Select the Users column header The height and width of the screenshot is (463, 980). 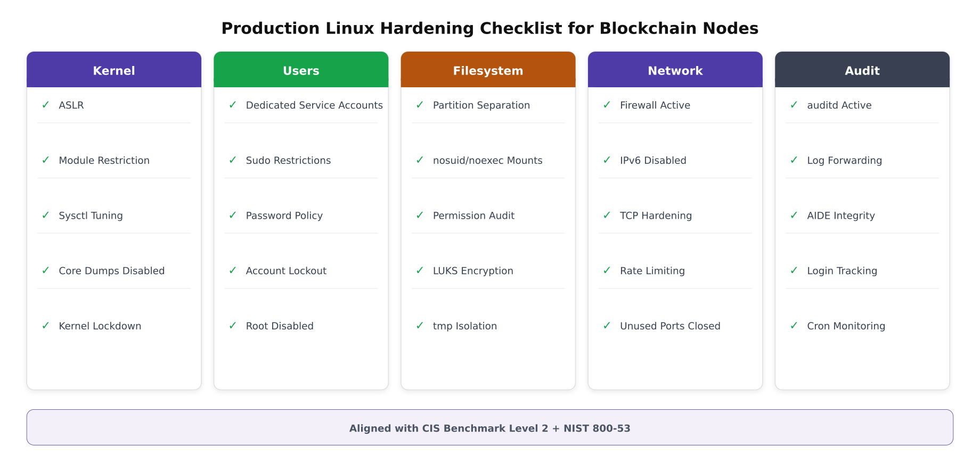coord(301,70)
